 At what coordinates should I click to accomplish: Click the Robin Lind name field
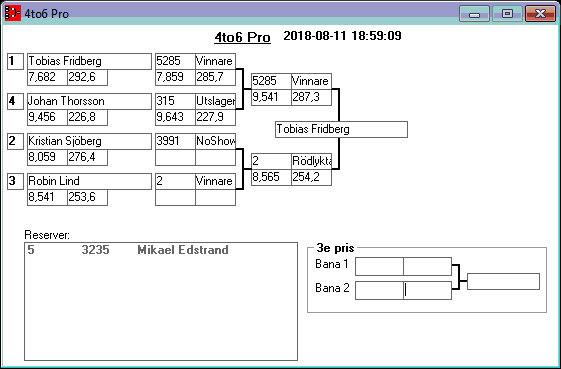(x=89, y=181)
